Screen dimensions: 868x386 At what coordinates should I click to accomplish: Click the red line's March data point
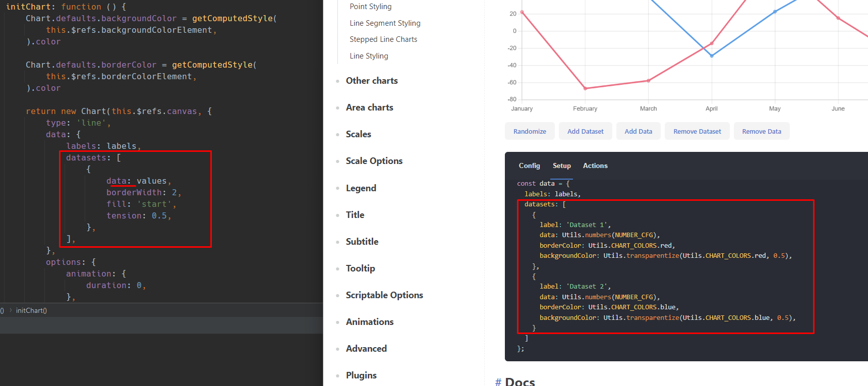[x=649, y=81]
